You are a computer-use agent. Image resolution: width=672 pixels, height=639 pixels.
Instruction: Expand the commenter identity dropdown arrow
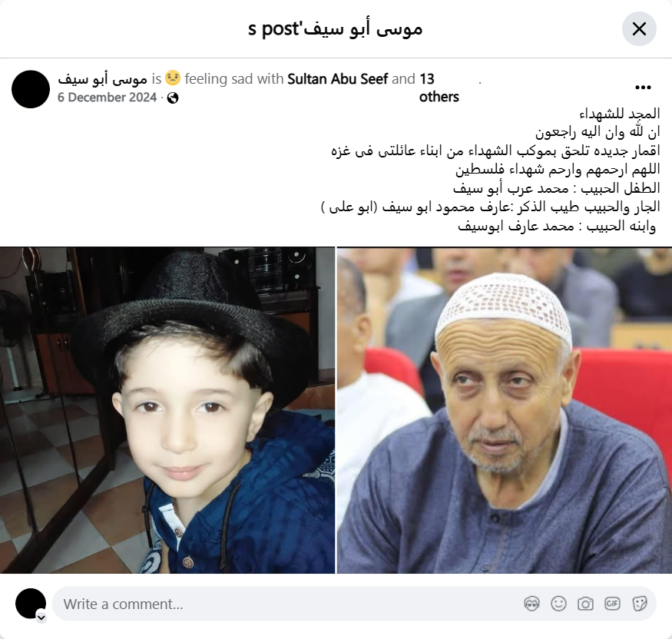pyautogui.click(x=41, y=617)
